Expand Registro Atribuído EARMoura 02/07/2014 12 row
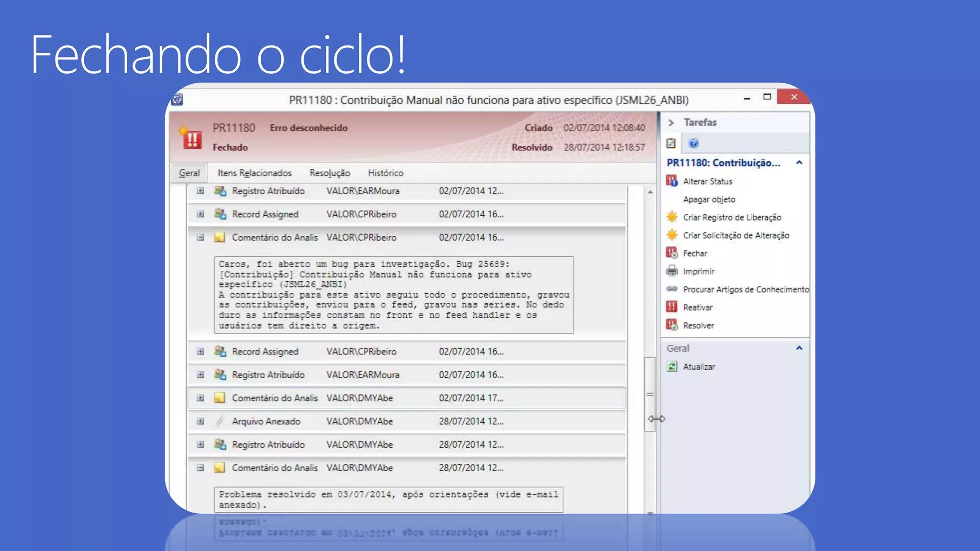 (x=200, y=191)
